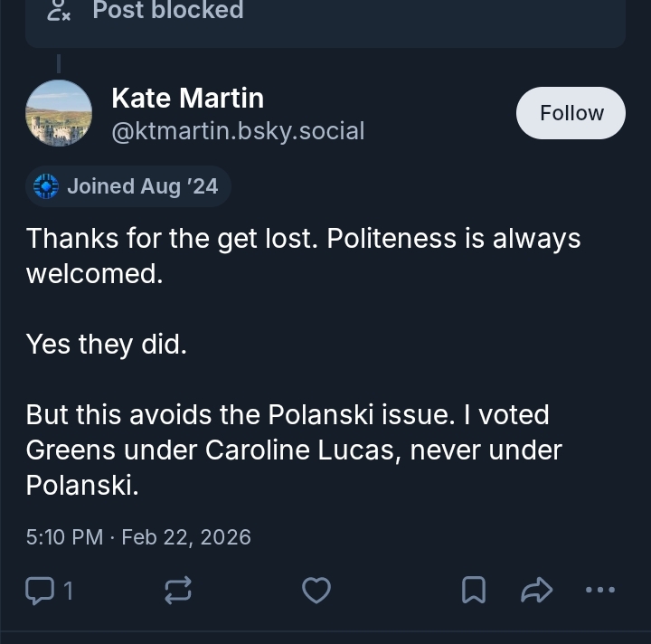
Task: Bookmark this post
Action: [473, 591]
